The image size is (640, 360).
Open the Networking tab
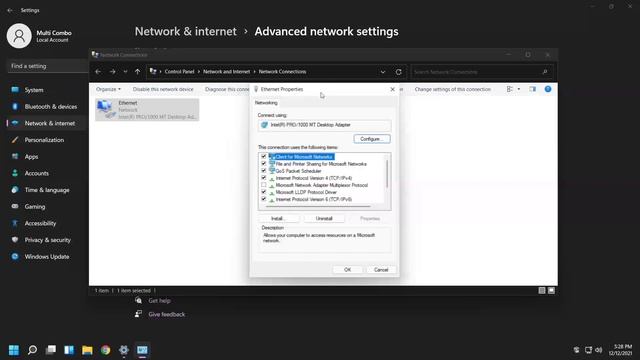pos(266,103)
